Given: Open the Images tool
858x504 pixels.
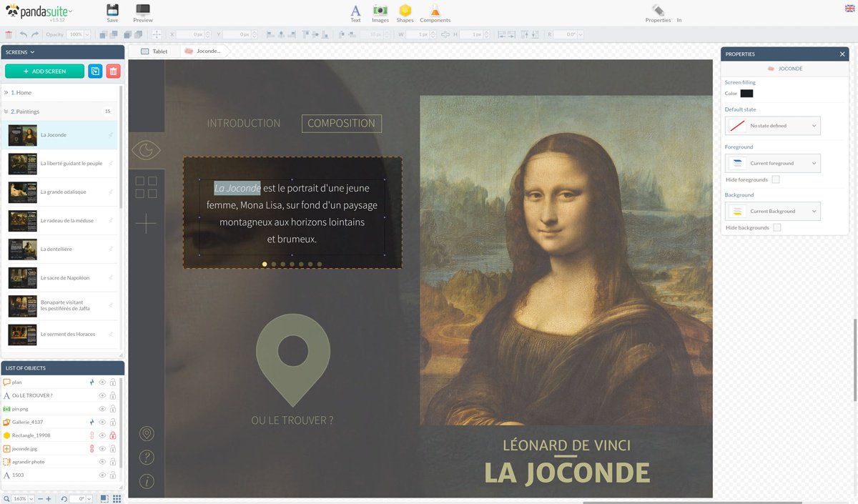Looking at the screenshot, I should [380, 13].
